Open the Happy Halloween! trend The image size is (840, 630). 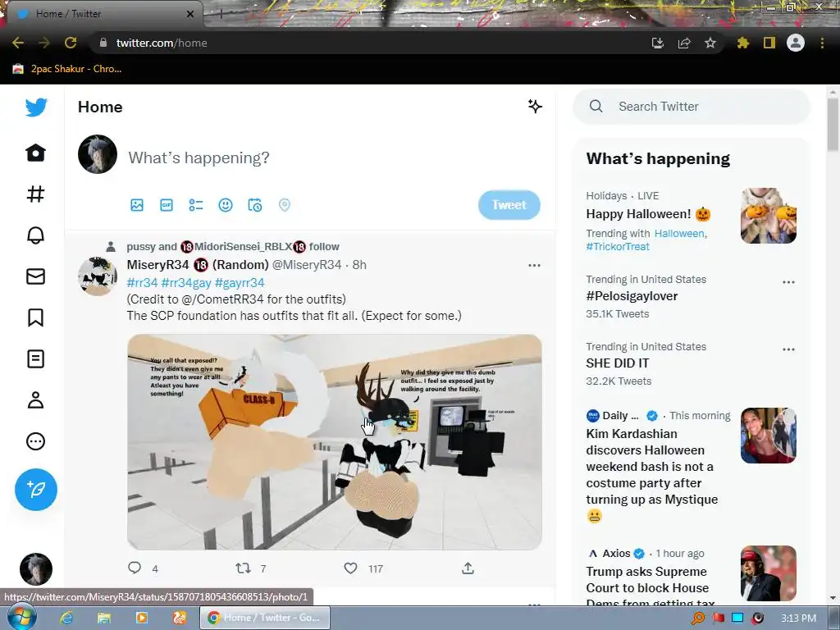648,214
